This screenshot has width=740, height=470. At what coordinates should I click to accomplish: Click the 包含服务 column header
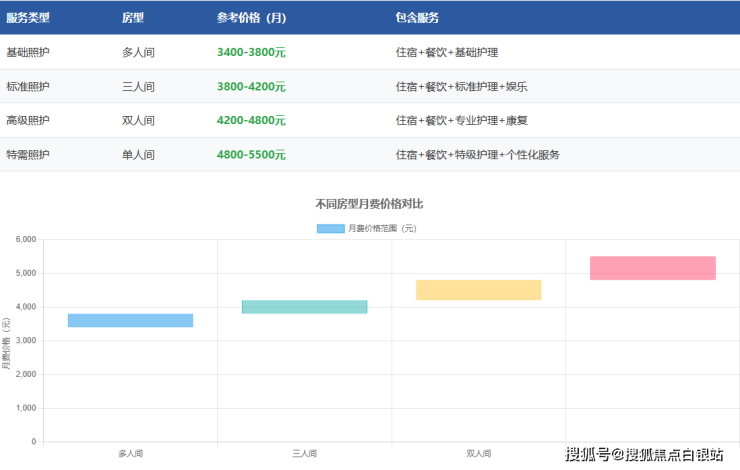417,18
